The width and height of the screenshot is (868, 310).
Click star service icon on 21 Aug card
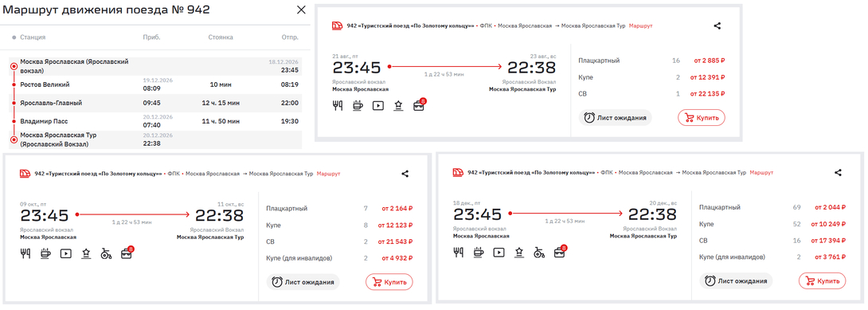click(x=398, y=105)
